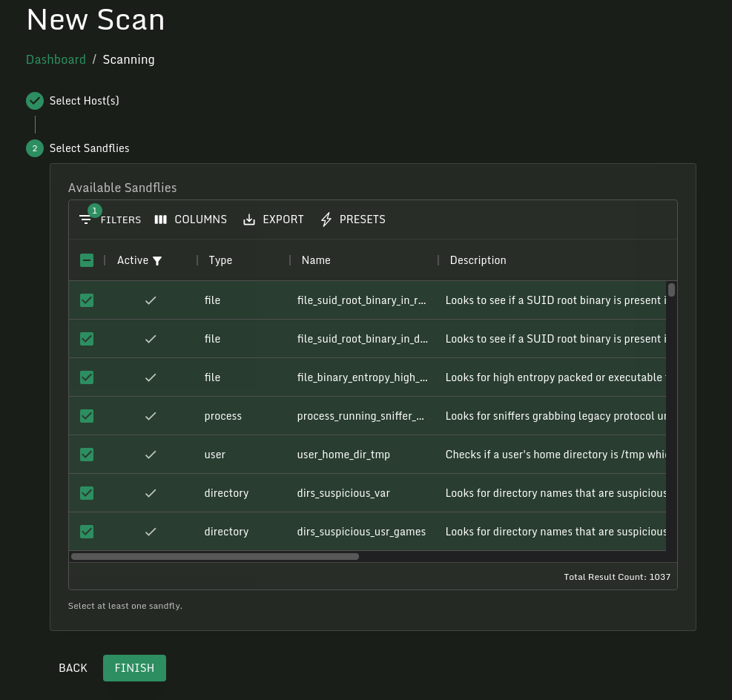Uncheck file_binary_entropy_high row checkbox
Screen dimensions: 732x700
coord(87,377)
